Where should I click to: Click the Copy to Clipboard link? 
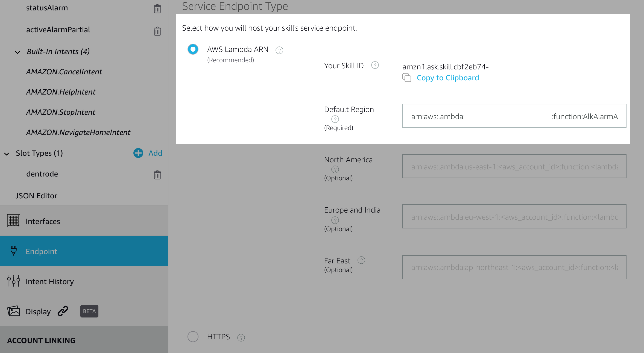point(448,78)
